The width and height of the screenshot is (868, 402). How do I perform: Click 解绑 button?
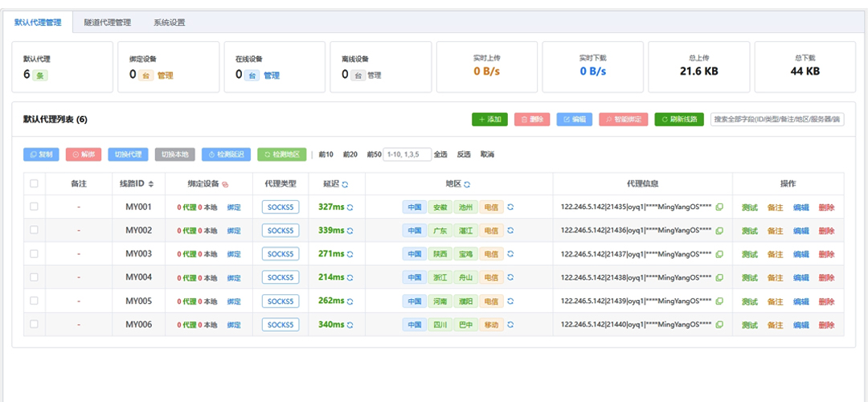coord(84,154)
